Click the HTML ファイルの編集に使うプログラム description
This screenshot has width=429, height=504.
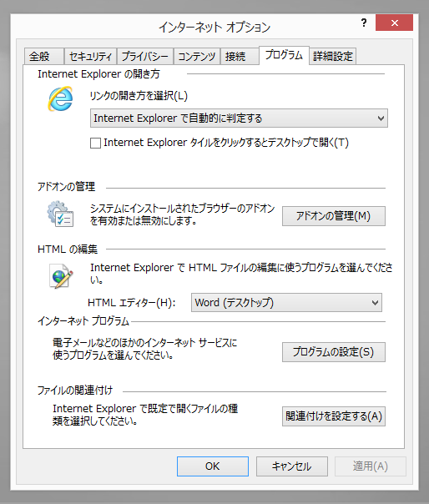[x=241, y=273]
